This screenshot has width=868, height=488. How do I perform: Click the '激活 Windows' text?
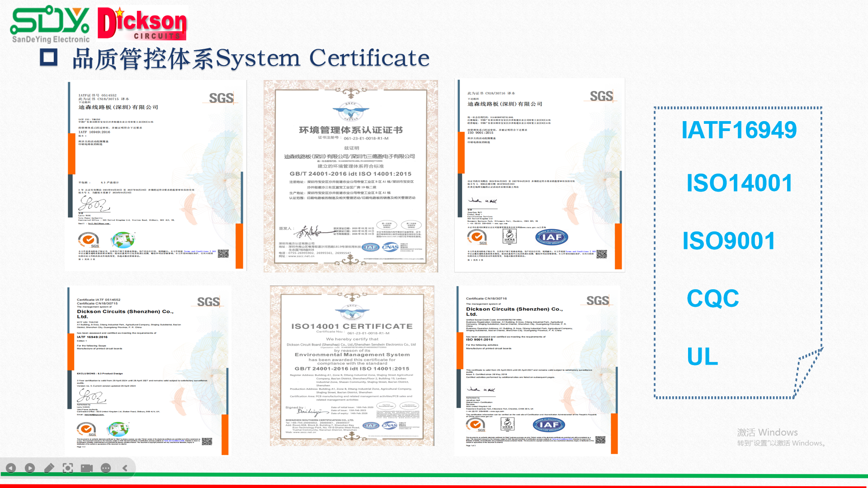point(767,432)
